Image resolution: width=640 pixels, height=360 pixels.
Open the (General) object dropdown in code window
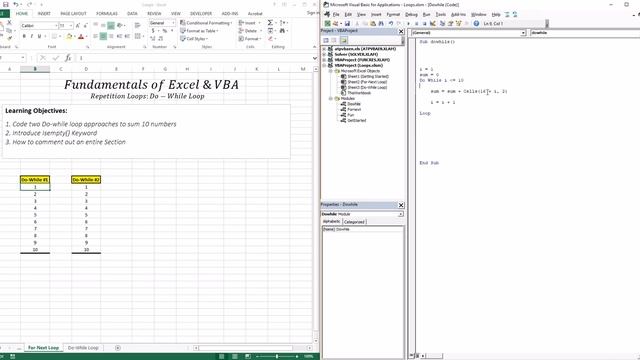(x=523, y=33)
